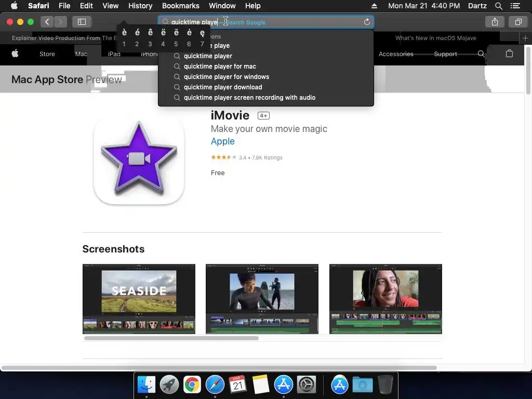Open the Apple menu in the menu bar
The width and height of the screenshot is (532, 399).
point(14,6)
